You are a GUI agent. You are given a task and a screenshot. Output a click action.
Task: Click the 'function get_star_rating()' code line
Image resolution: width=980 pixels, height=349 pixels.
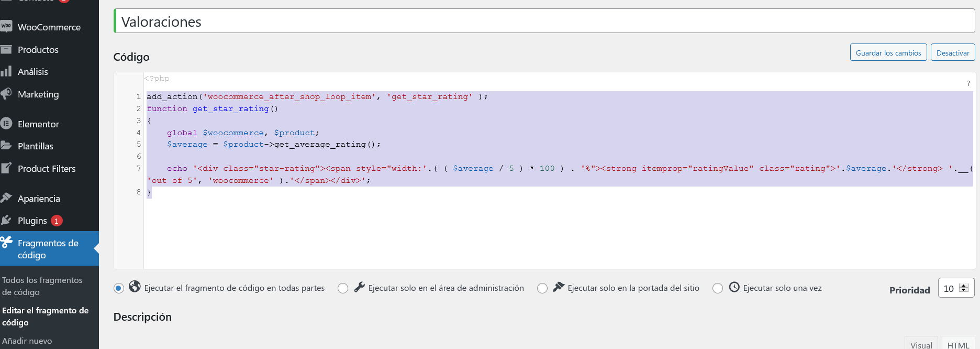click(213, 108)
